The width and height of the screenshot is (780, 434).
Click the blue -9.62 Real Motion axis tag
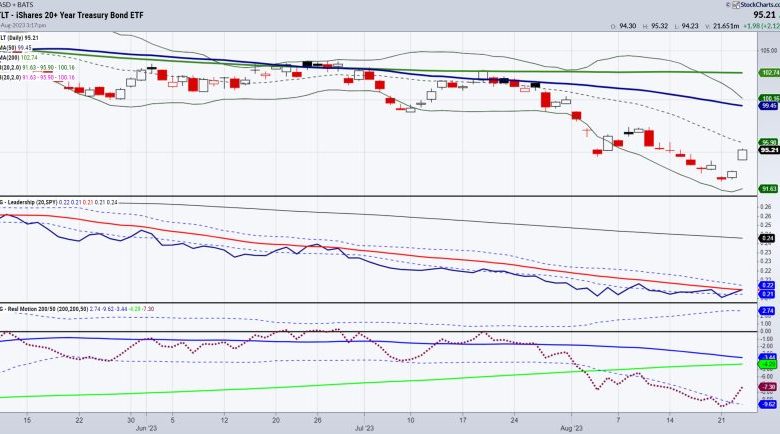point(768,404)
